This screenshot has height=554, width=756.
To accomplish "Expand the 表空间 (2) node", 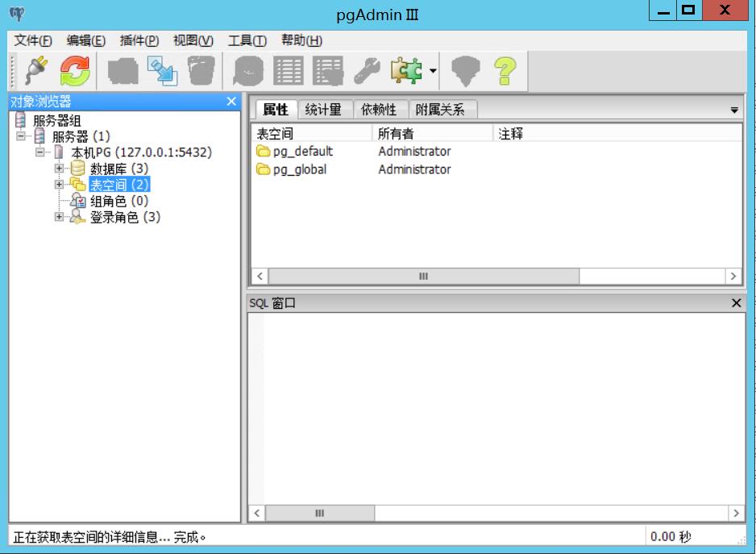I will [59, 185].
